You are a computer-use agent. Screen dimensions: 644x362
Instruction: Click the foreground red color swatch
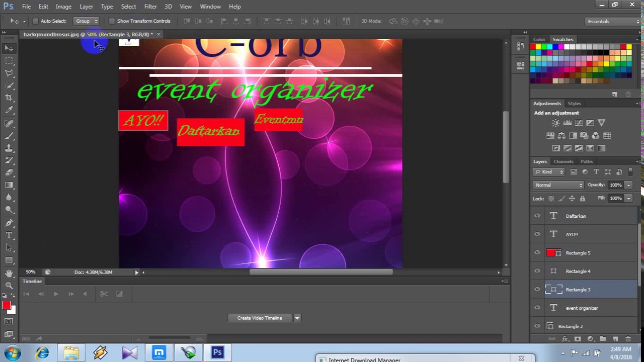pos(7,305)
